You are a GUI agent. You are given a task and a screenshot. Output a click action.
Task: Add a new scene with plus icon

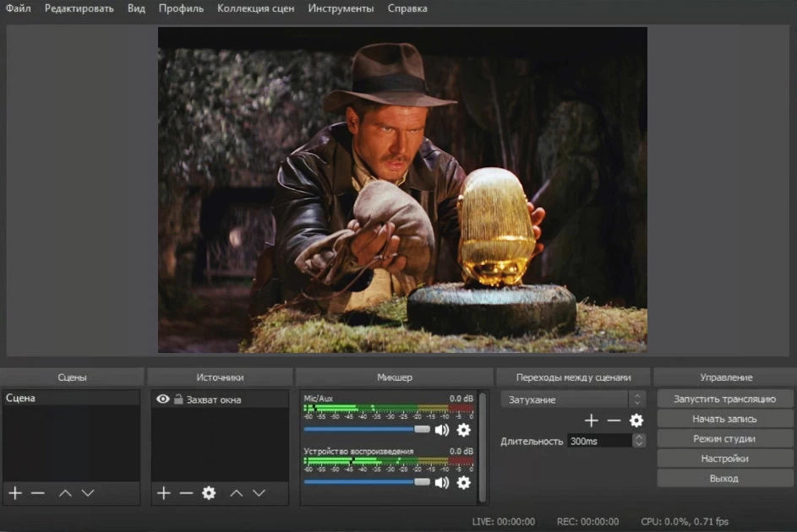tap(15, 493)
